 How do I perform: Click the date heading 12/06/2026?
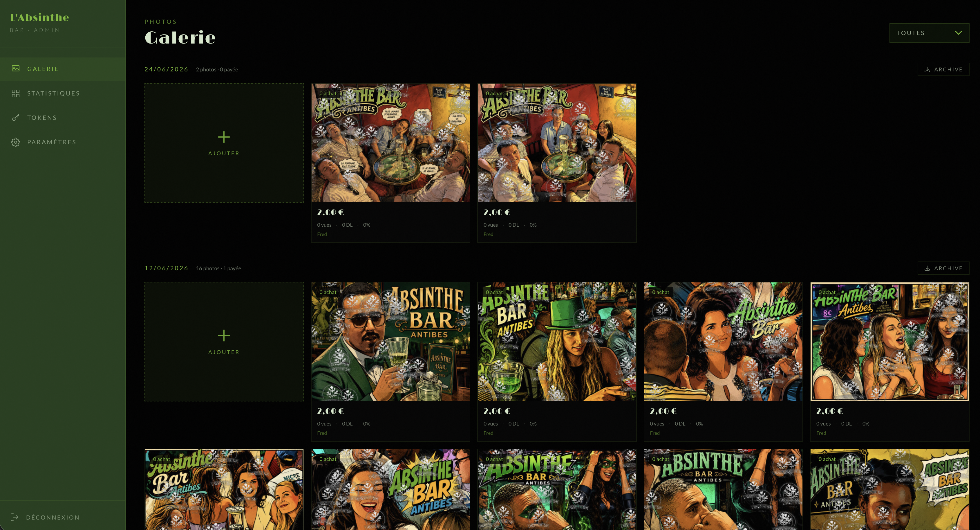[166, 268]
